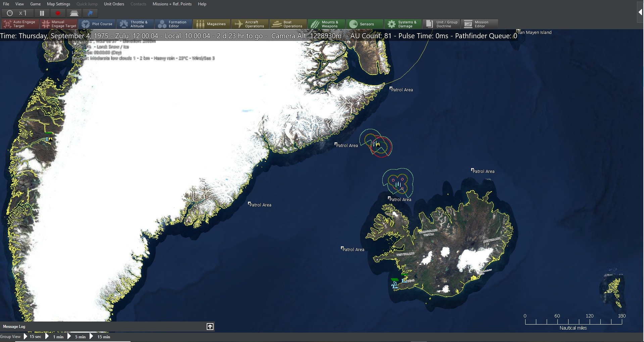Open the Mission Editor

(x=479, y=24)
